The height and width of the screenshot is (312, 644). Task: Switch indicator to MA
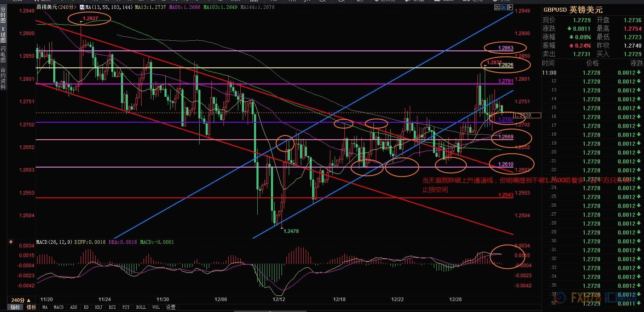tap(45, 308)
